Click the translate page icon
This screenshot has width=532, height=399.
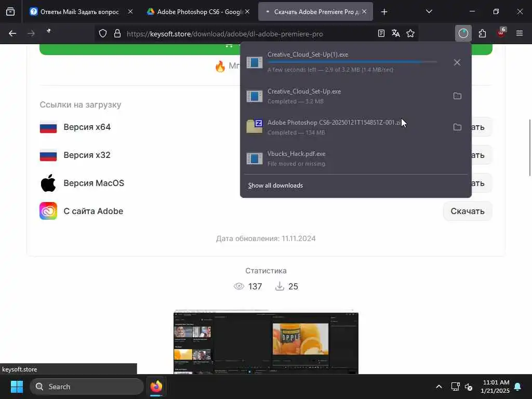(395, 33)
